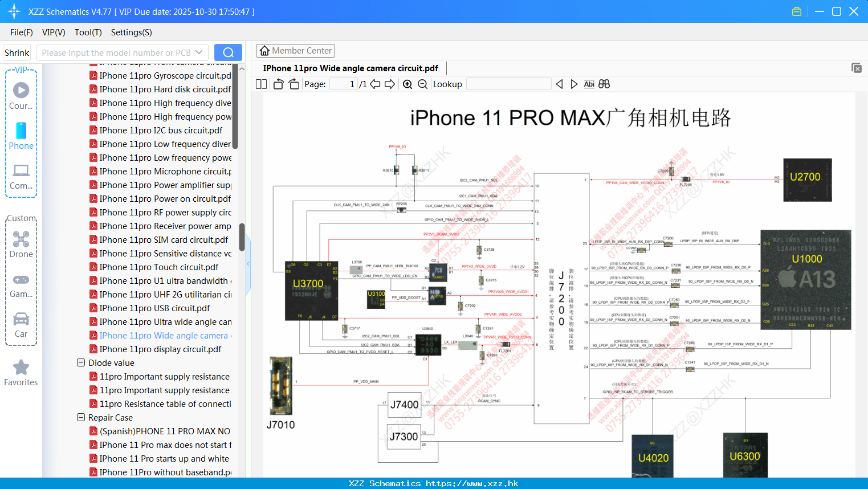868x489 pixels.
Task: Open iPhone 11 Pro starts up and white
Action: (x=160, y=458)
